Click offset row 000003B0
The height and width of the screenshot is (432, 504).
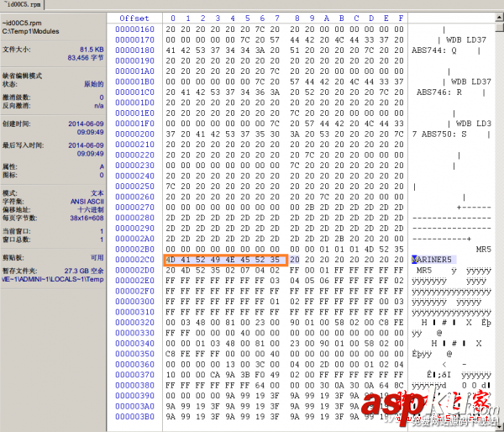[134, 417]
